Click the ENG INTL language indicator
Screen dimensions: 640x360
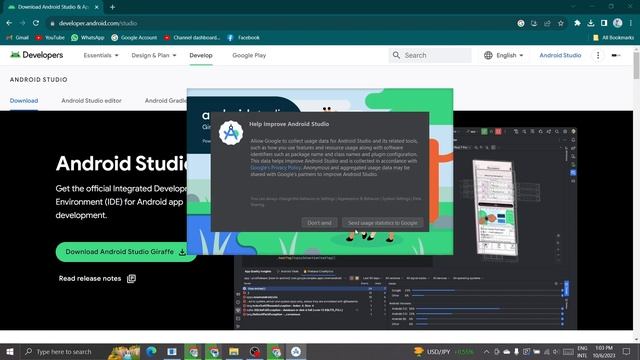pyautogui.click(x=582, y=352)
